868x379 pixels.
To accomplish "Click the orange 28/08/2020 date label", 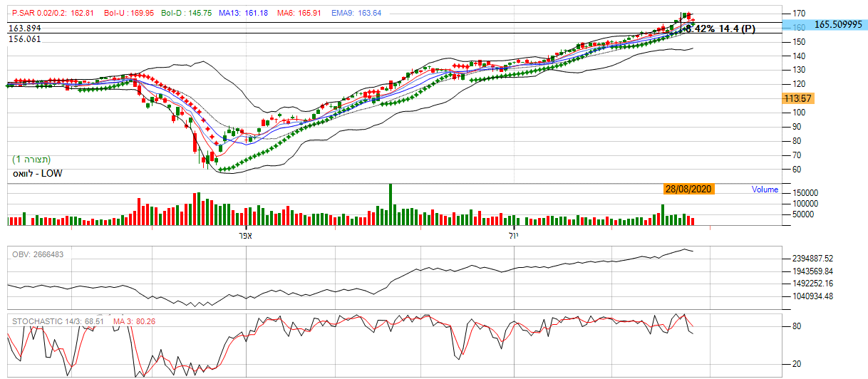I will click(687, 189).
